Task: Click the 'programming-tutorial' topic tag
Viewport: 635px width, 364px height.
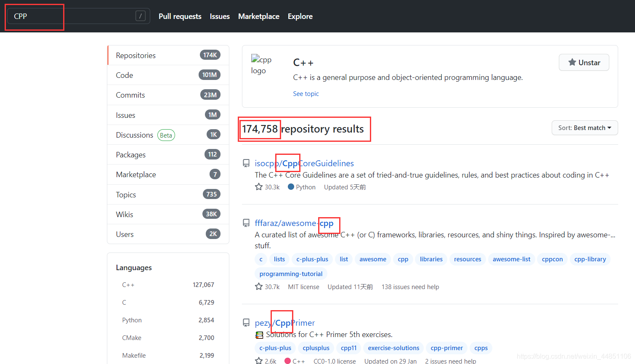Action: coord(291,274)
